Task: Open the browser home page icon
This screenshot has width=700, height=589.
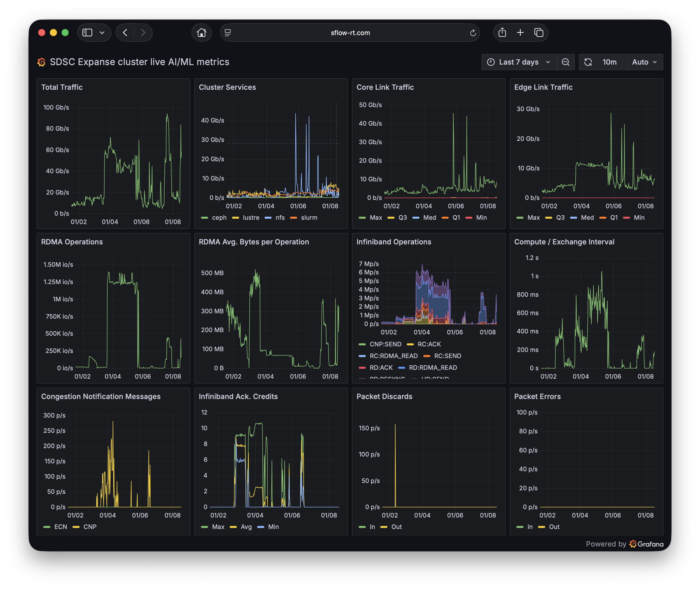Action: point(201,32)
